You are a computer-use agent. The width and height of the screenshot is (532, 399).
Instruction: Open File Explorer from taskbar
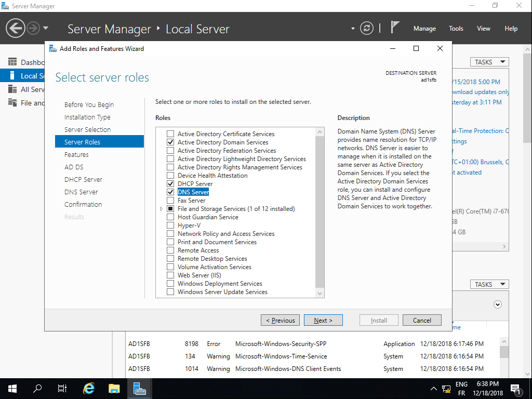click(114, 388)
